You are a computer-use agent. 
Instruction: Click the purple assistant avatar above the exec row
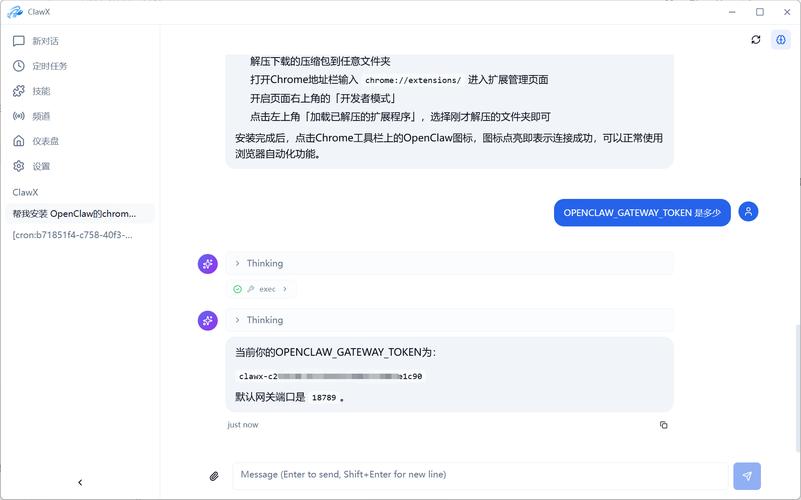[208, 264]
